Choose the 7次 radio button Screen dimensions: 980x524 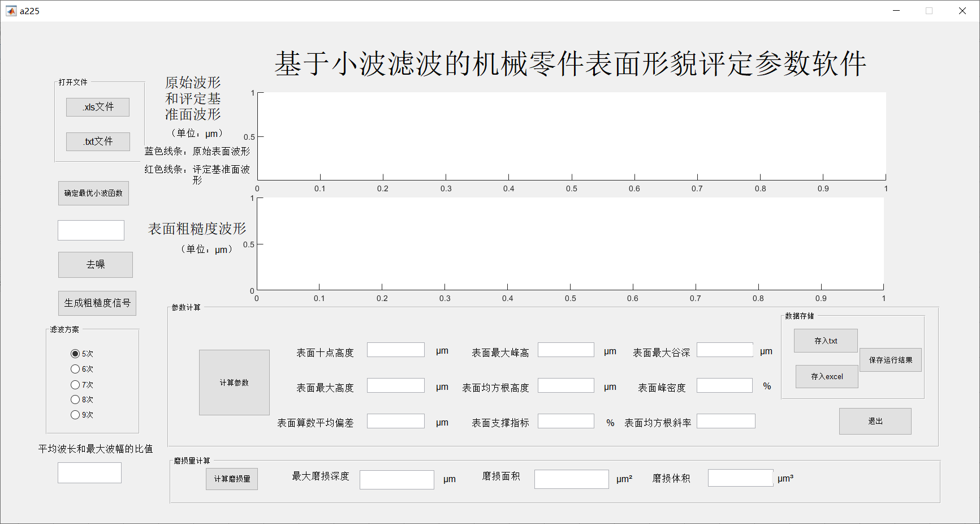(82, 385)
